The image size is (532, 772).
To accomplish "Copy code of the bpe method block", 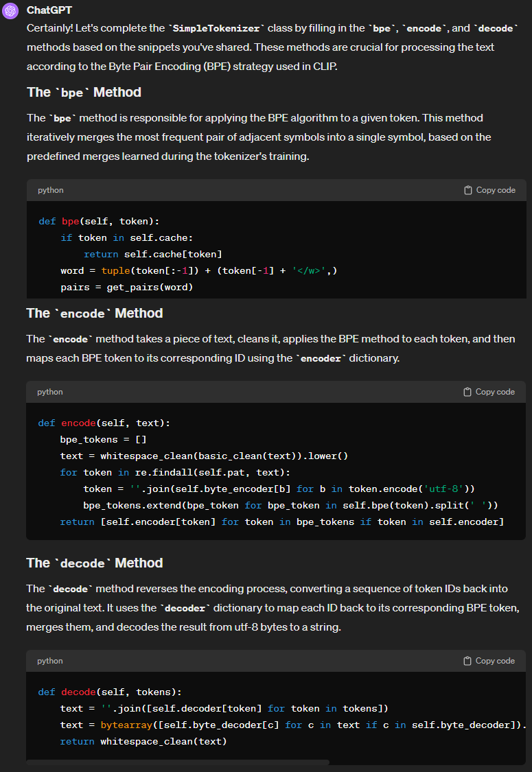I will pos(489,190).
